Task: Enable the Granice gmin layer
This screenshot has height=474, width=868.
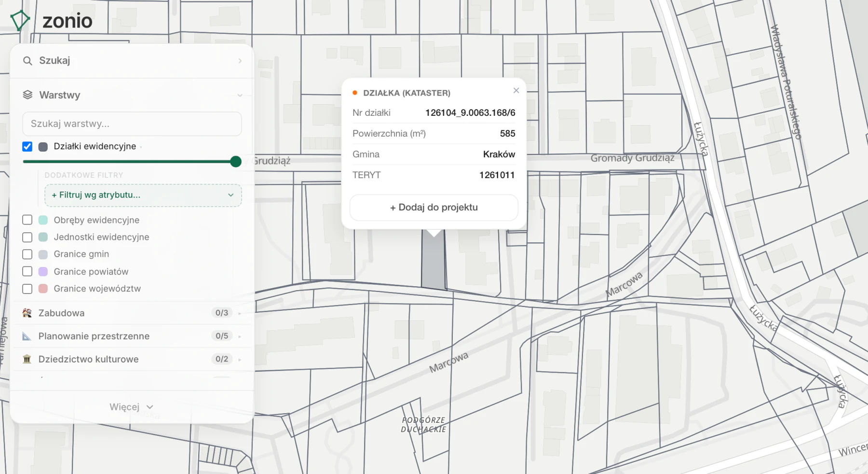Action: [x=27, y=254]
